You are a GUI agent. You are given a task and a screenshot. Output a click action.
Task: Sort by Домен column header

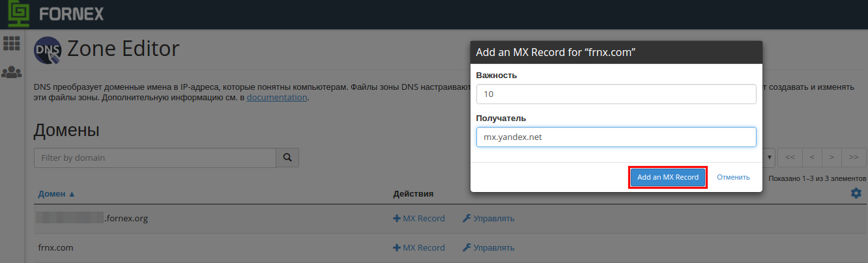click(x=57, y=194)
